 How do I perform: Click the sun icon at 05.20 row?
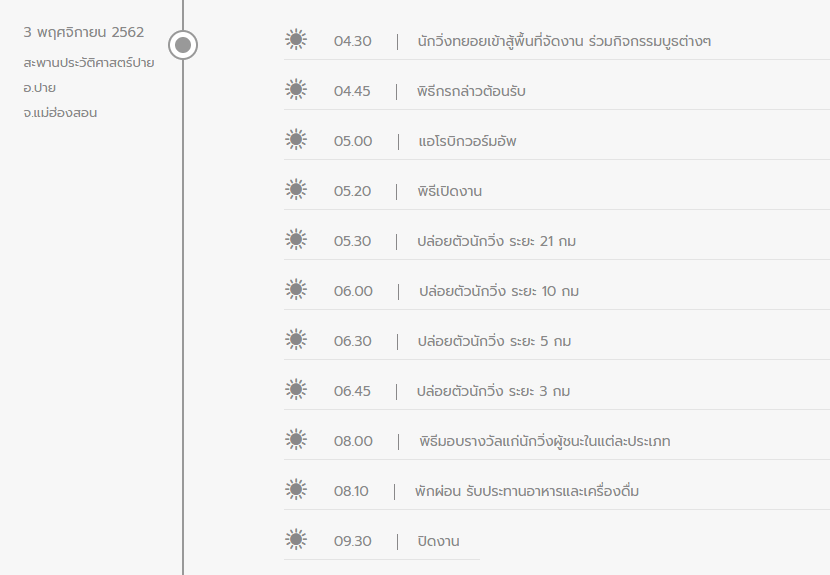tap(296, 190)
